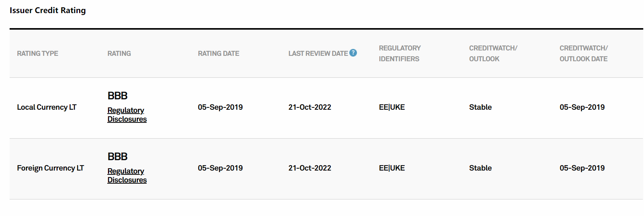Image resolution: width=644 pixels, height=216 pixels.
Task: Open Regulatory Disclosures for Foreign Currency LT
Action: [x=127, y=176]
